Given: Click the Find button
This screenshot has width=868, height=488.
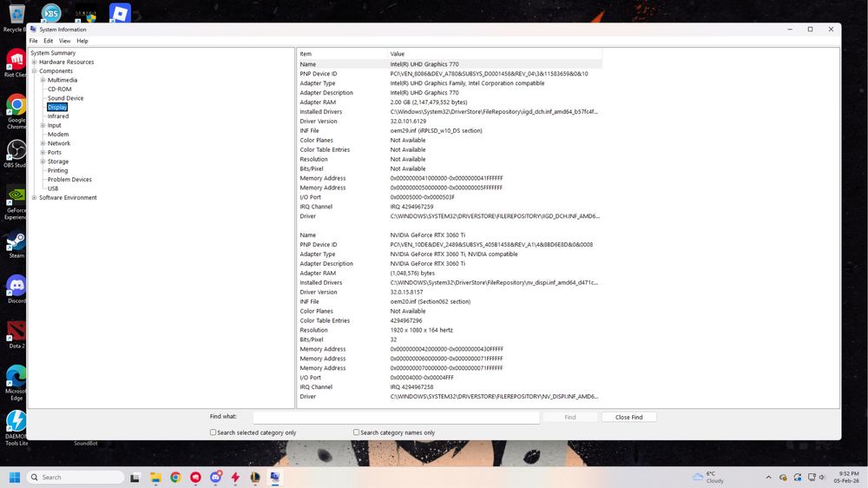Looking at the screenshot, I should [570, 417].
